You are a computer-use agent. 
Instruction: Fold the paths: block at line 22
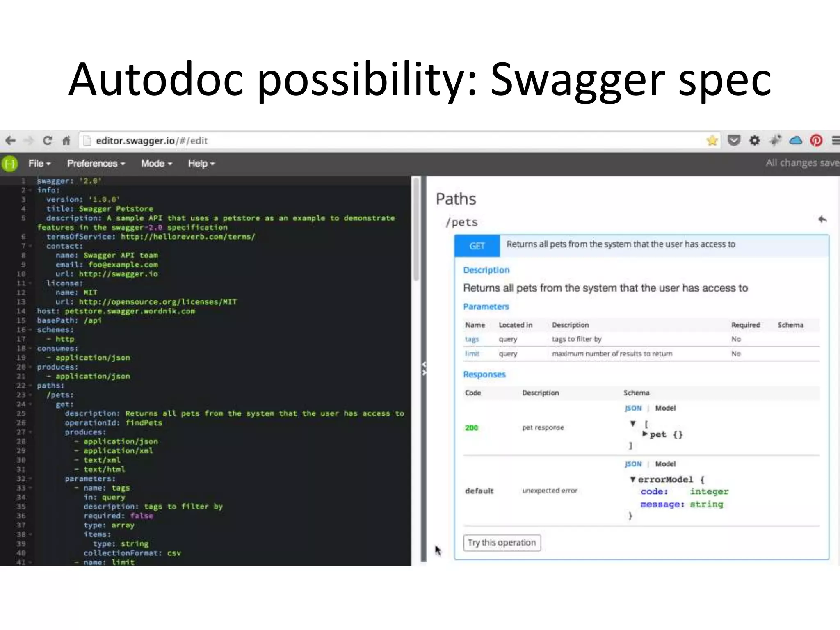[x=30, y=386]
